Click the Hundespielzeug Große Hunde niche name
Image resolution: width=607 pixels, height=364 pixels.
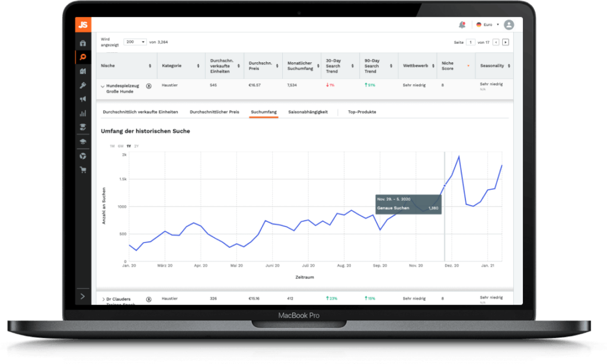click(x=122, y=89)
